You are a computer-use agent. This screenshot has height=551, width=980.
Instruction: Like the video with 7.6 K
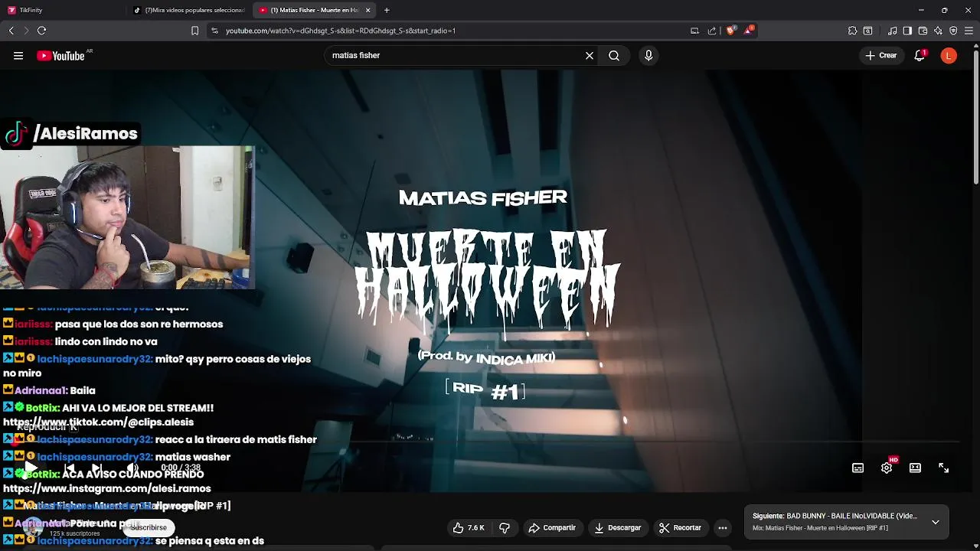(x=469, y=528)
